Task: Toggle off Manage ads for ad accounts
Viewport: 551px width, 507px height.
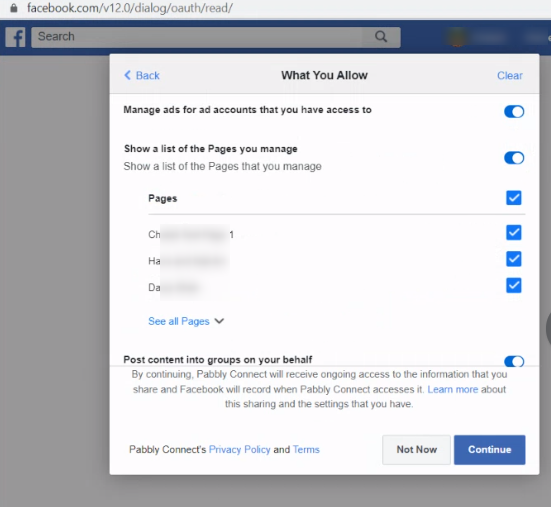Action: click(x=514, y=112)
